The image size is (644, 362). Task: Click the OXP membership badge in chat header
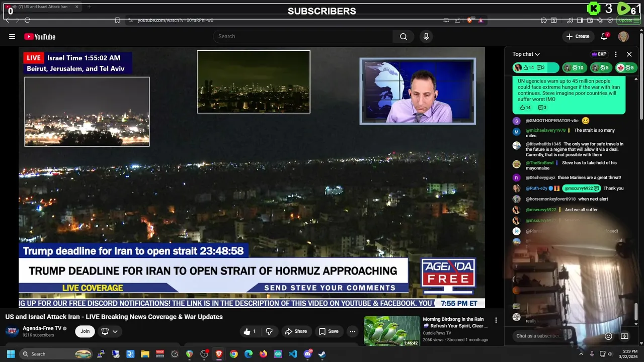tap(599, 54)
